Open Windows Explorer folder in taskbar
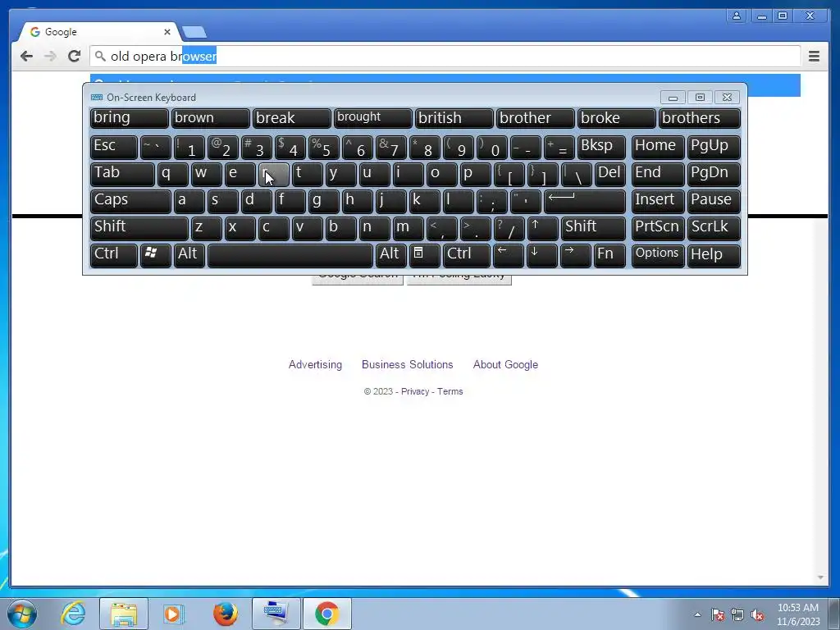 click(124, 614)
